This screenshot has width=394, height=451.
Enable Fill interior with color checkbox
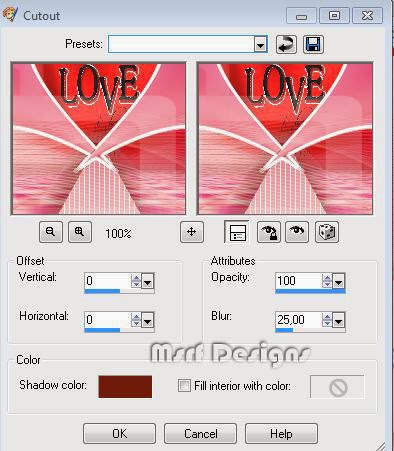click(184, 386)
